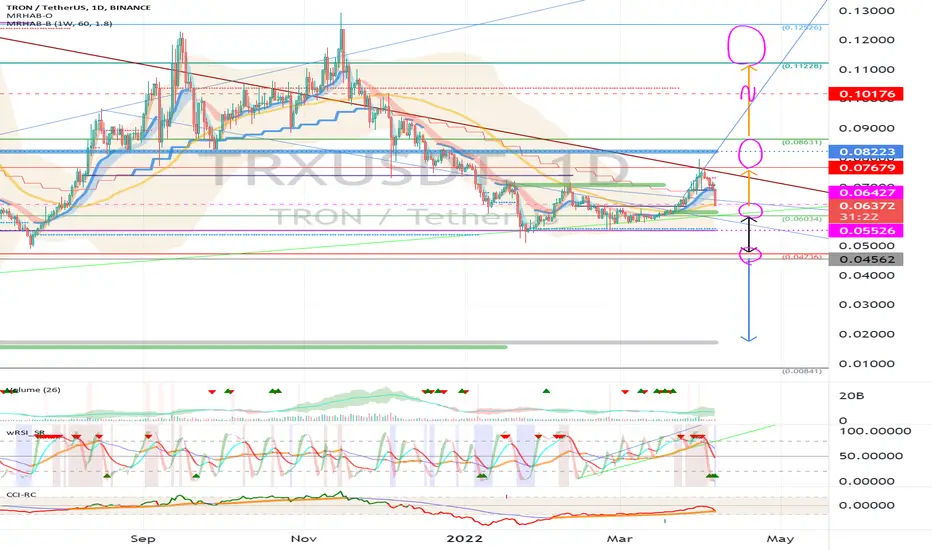The height and width of the screenshot is (550, 932).
Task: Click the 0.04000 price axis value
Action: click(866, 275)
